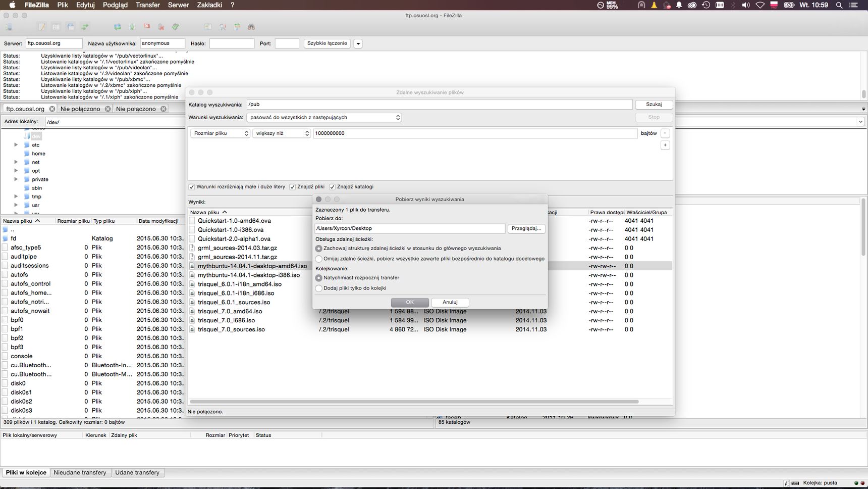The image size is (868, 489).
Task: Click the file size value field 1000000000
Action: coord(475,133)
